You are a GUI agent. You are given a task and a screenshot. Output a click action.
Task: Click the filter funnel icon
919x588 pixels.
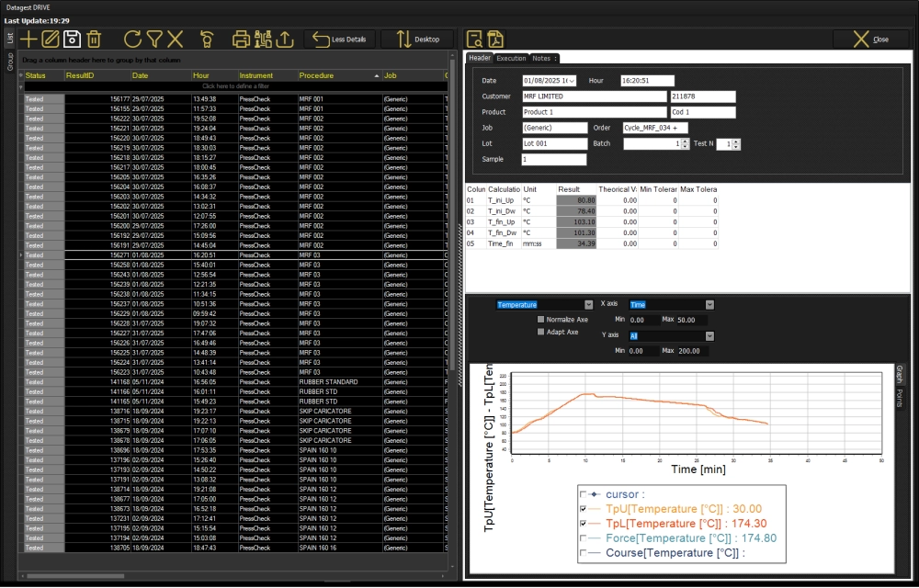coord(154,39)
